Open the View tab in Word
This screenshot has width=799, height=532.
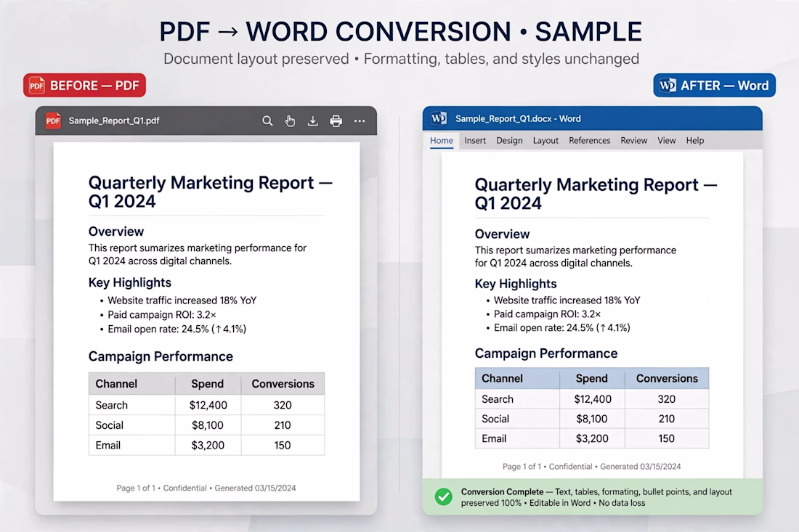click(667, 141)
